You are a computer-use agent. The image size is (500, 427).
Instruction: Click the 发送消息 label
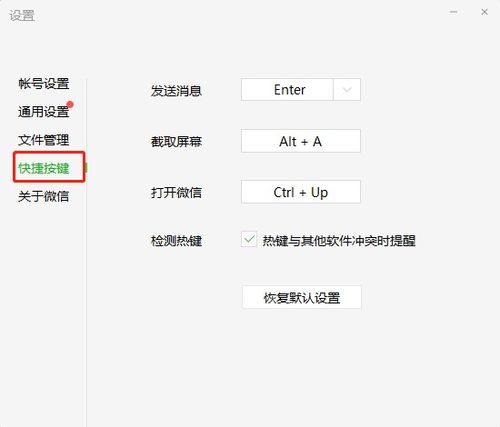(x=176, y=90)
